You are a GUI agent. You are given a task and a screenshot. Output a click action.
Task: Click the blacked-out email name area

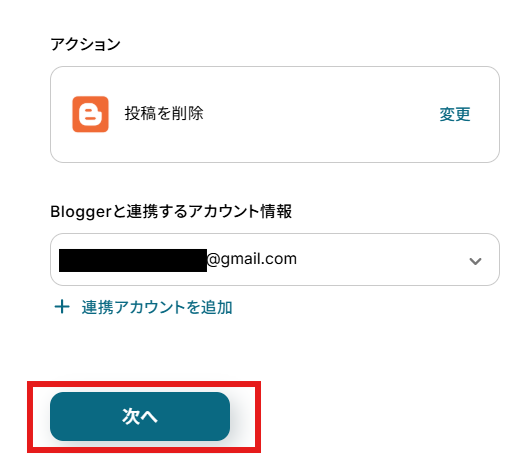click(x=133, y=260)
